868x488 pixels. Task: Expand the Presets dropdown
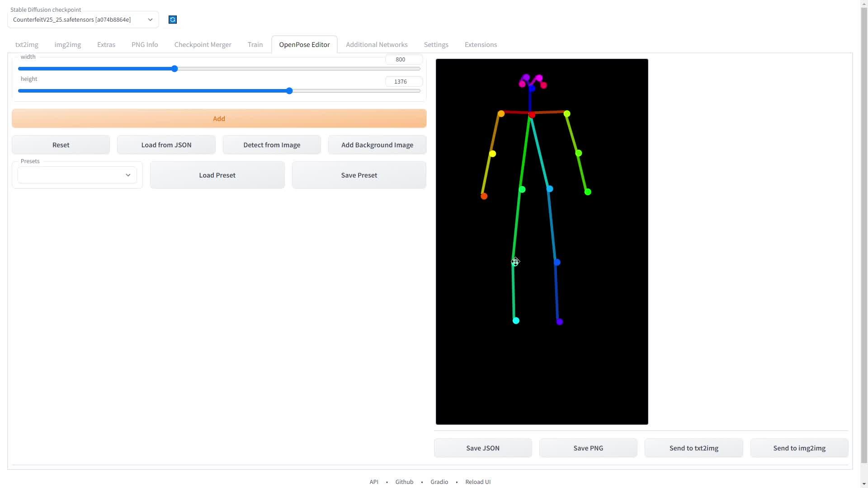77,175
